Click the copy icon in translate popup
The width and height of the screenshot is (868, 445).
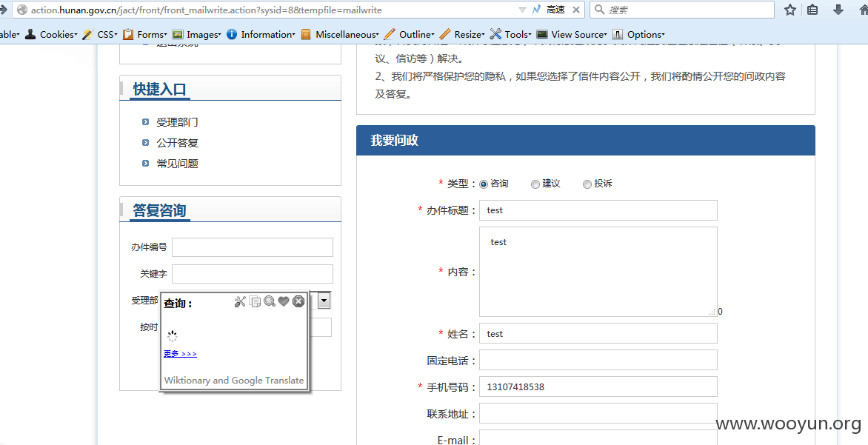pyautogui.click(x=255, y=301)
